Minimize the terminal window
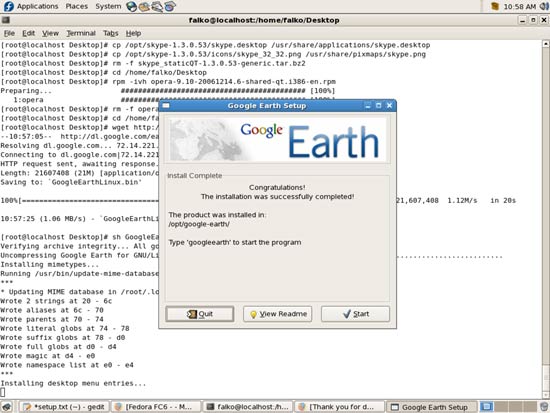The height and width of the screenshot is (413, 550). (522, 20)
